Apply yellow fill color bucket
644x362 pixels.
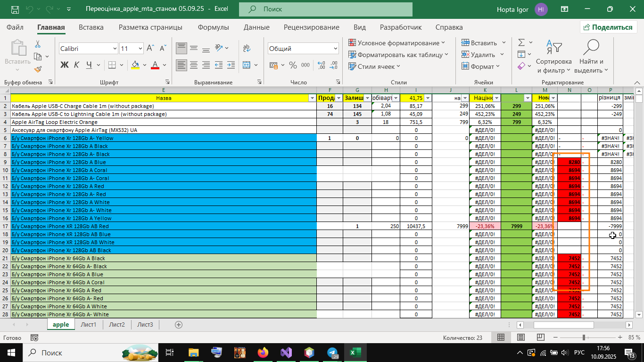click(135, 65)
